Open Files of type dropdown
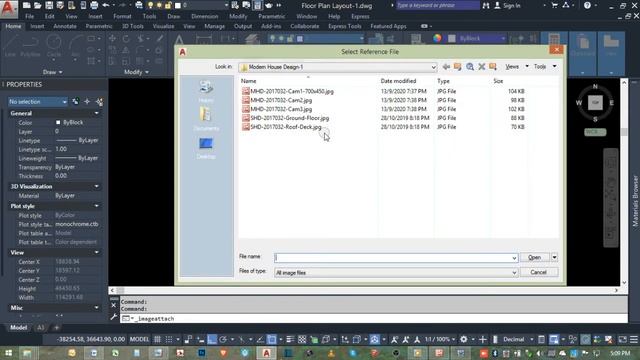The height and width of the screenshot is (360, 640). pos(514,273)
